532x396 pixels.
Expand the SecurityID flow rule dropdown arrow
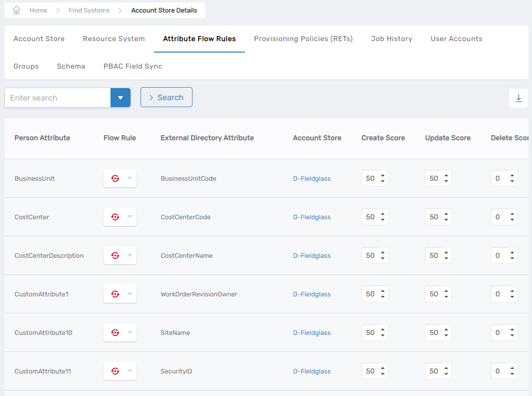[129, 371]
